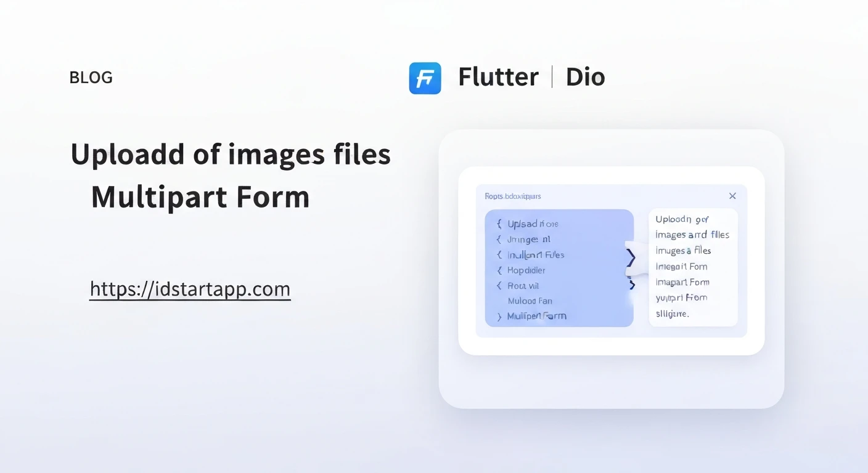Close the dialog with the X icon

tap(732, 196)
